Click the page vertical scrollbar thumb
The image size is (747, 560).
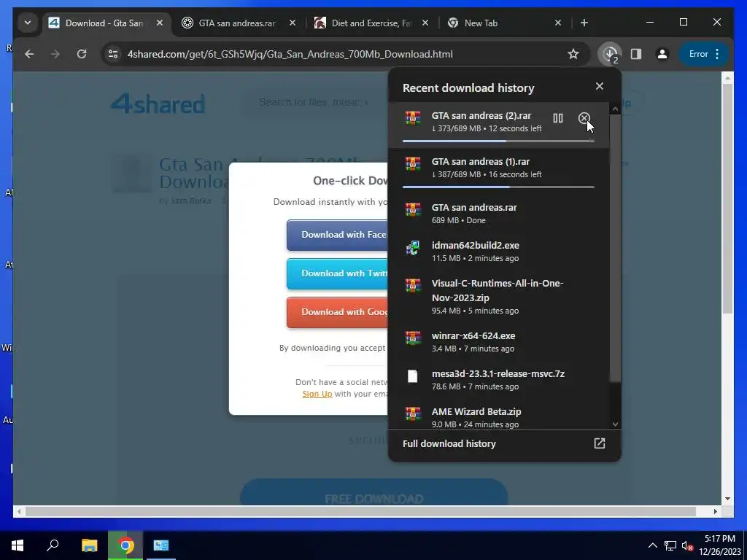coord(727,198)
